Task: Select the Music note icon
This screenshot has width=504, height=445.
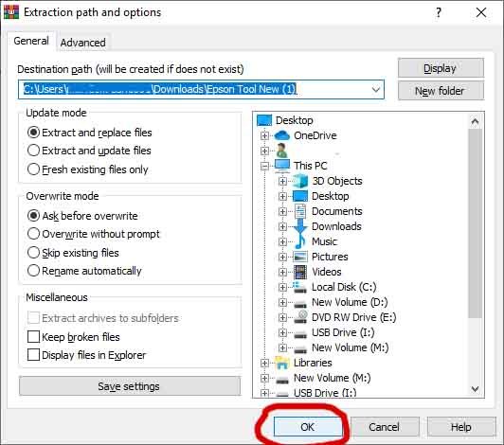Action: pyautogui.click(x=300, y=241)
